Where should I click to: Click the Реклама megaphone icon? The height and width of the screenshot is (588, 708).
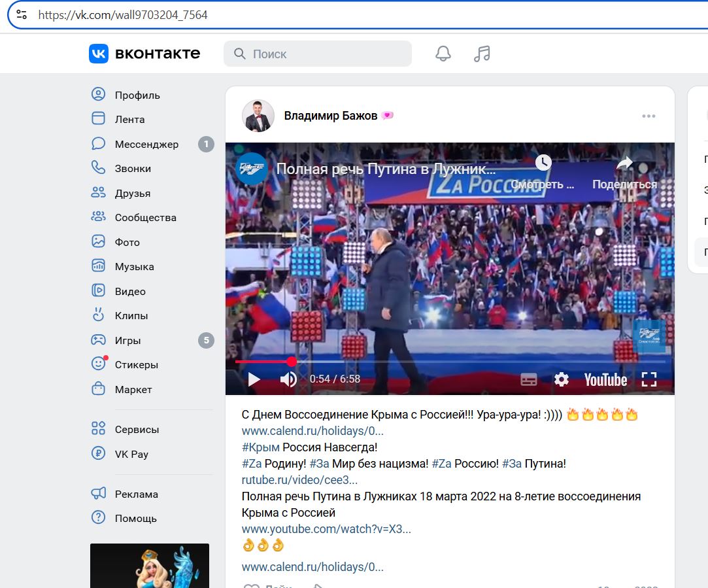pos(99,494)
